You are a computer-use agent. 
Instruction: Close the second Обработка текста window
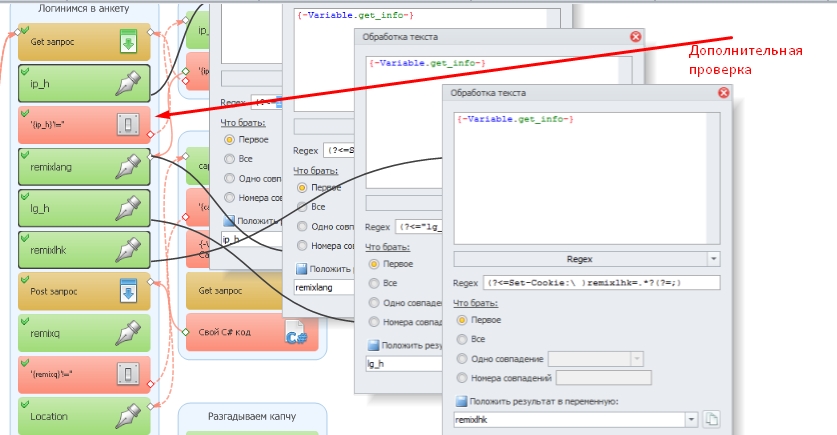(635, 36)
